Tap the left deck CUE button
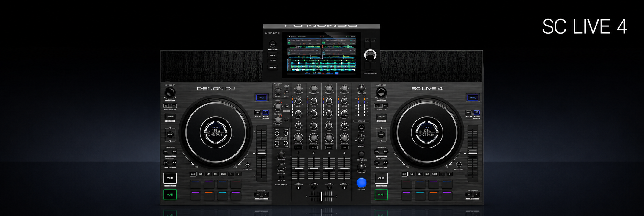This screenshot has width=644, height=216. (x=170, y=178)
